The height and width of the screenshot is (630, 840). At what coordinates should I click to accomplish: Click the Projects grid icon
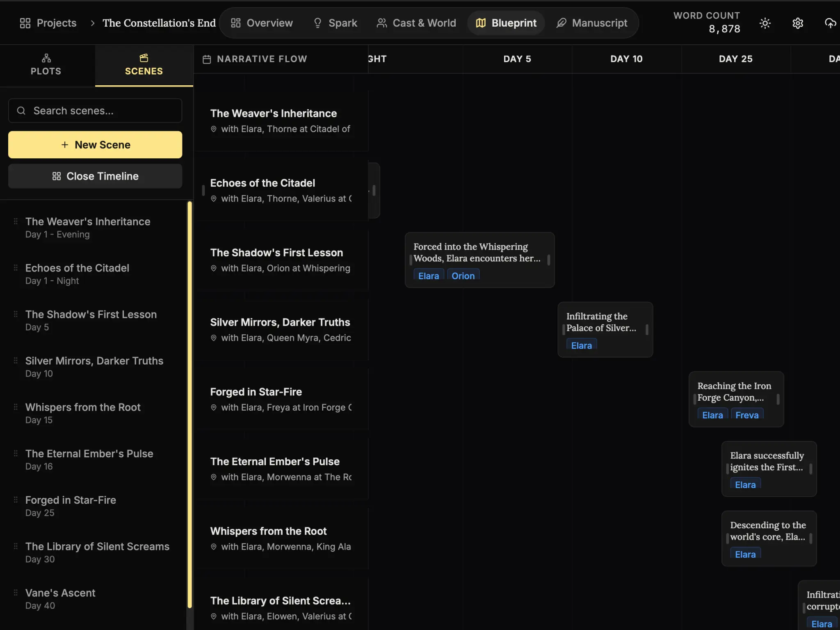(25, 23)
